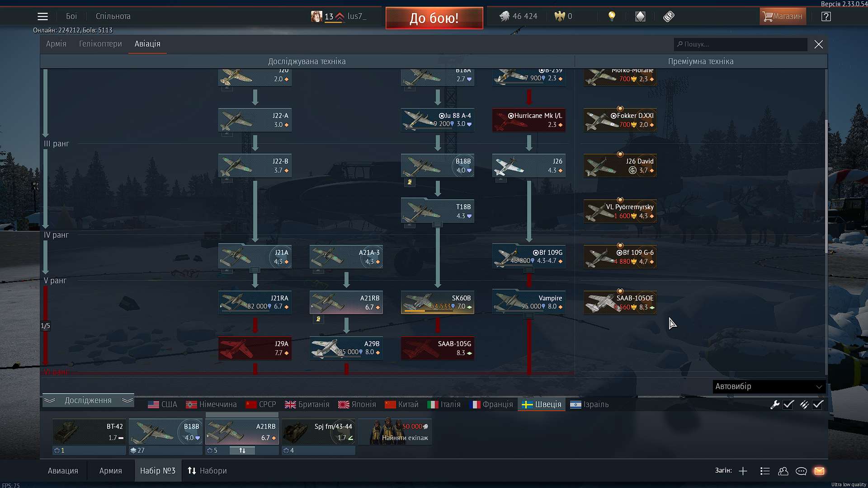Expand the group marker below Bf 109G

[x=528, y=270]
